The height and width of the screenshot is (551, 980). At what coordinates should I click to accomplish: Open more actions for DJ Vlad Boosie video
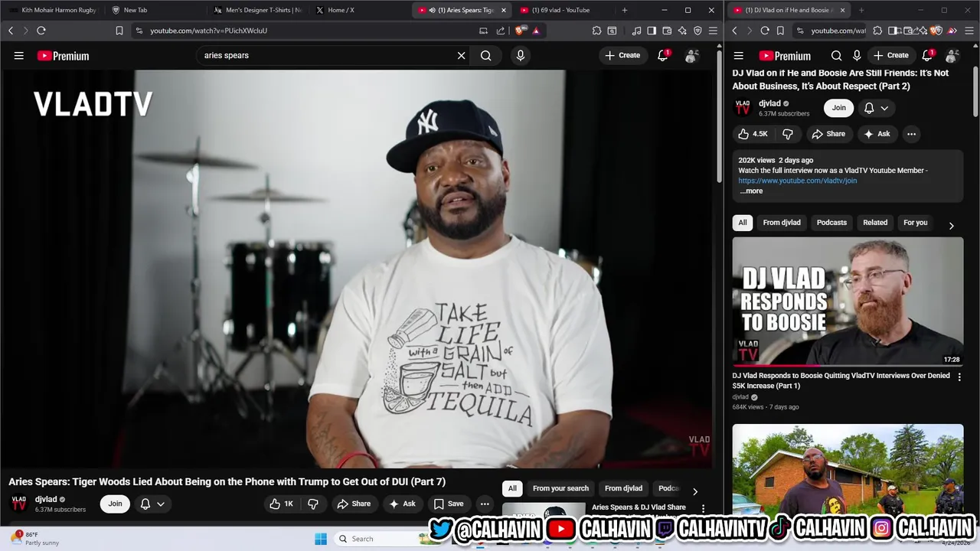pyautogui.click(x=911, y=134)
